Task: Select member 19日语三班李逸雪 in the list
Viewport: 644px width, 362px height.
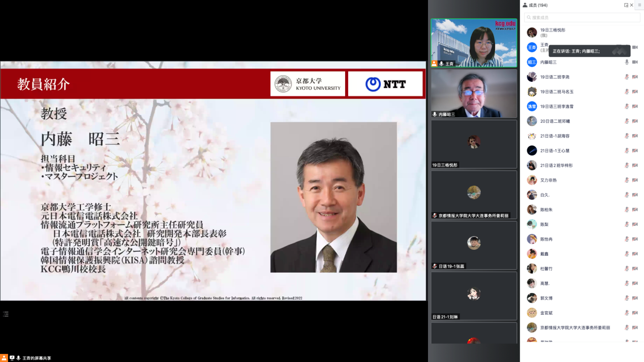Action: pyautogui.click(x=557, y=107)
